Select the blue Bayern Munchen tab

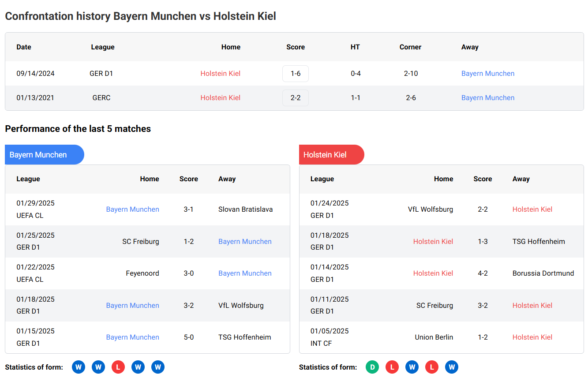coord(44,155)
